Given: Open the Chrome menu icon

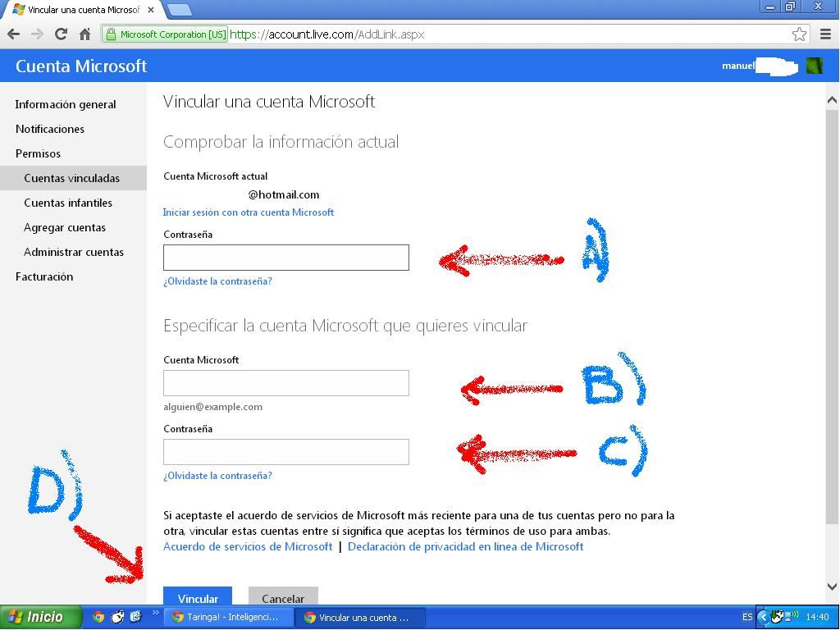Looking at the screenshot, I should [x=825, y=34].
